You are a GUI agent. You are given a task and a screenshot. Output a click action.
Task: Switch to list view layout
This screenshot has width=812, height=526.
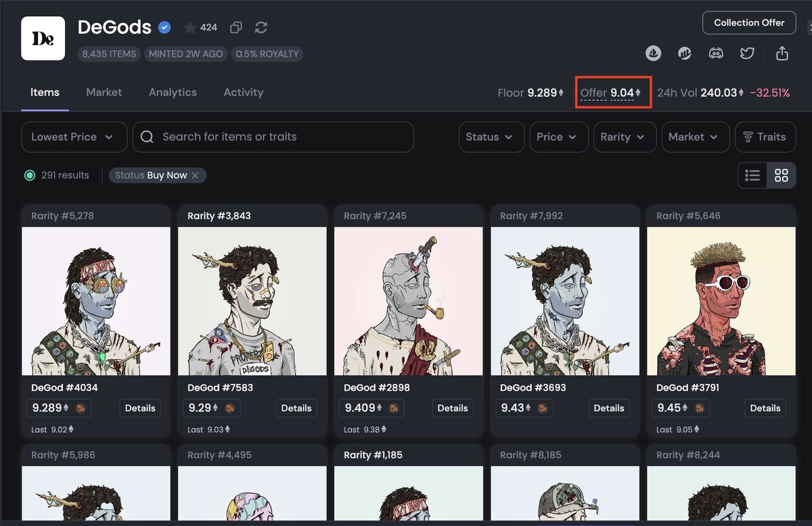pos(752,176)
